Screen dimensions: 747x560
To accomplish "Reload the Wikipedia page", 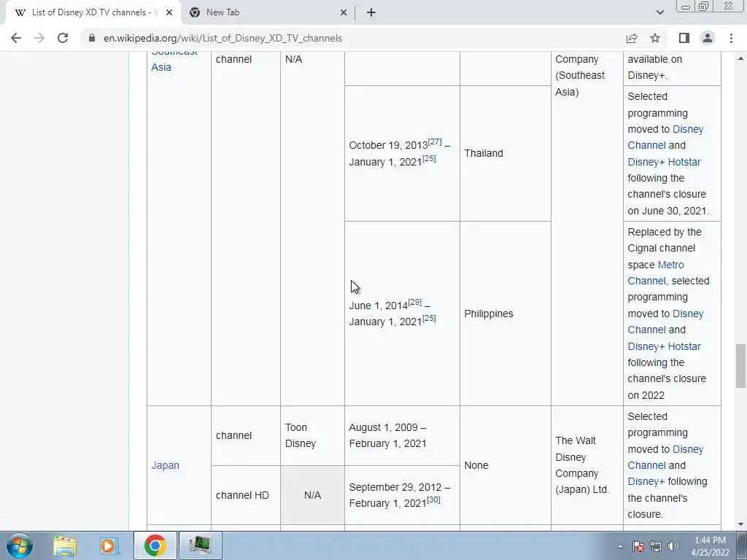I will pos(63,38).
